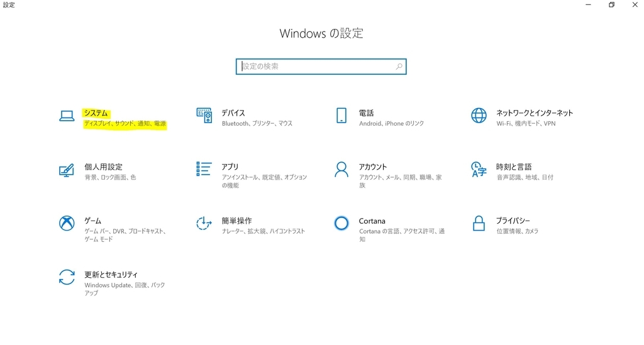Click the text Cortana の言語、アクセス許可、通知
The image size is (644, 345).
[x=402, y=235]
